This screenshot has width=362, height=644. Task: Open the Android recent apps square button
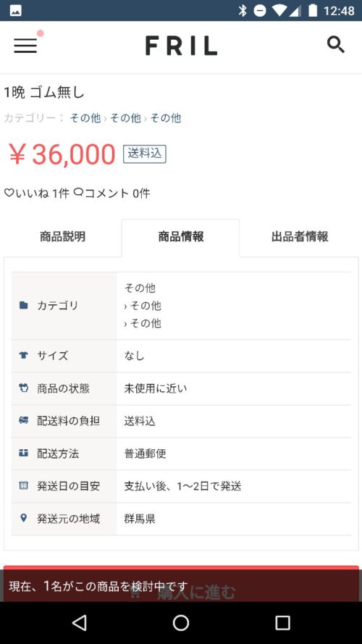pos(282,623)
